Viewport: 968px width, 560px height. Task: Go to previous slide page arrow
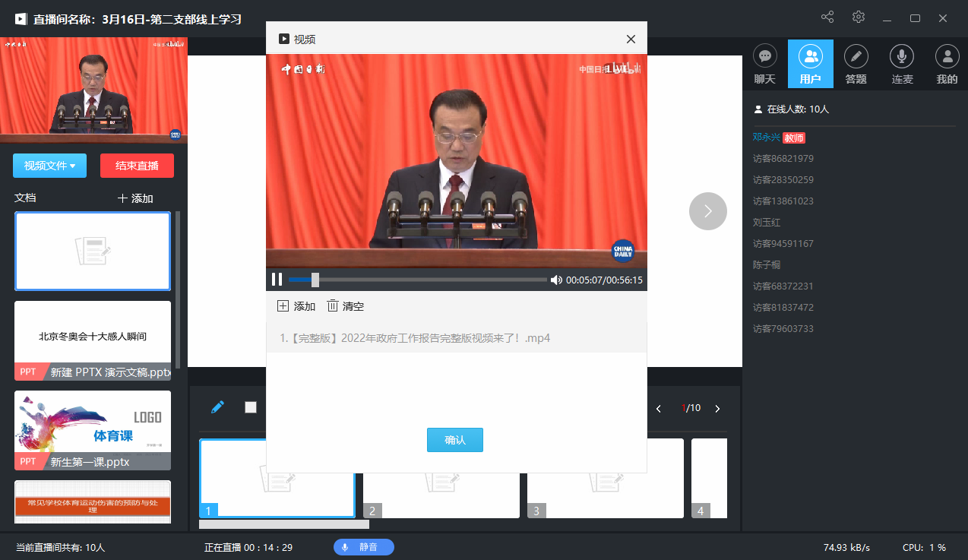(x=659, y=409)
